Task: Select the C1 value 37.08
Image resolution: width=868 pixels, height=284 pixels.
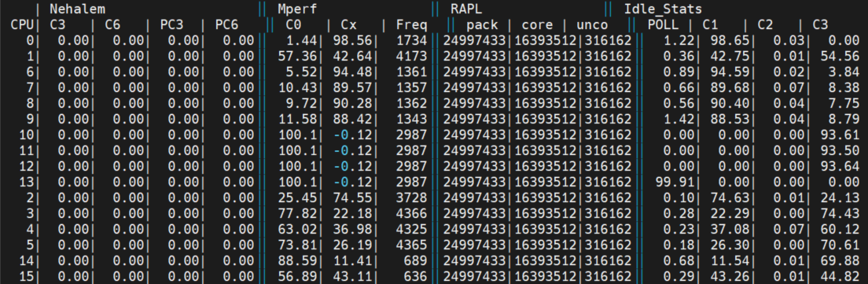Action: (x=730, y=229)
